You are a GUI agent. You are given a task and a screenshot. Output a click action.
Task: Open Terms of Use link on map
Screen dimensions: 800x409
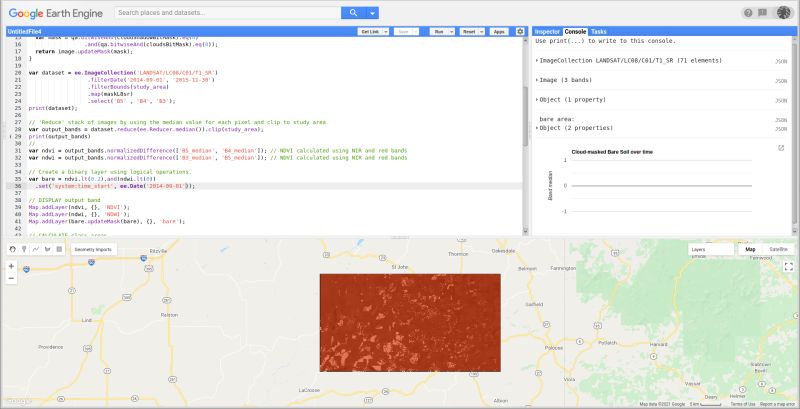[743, 404]
